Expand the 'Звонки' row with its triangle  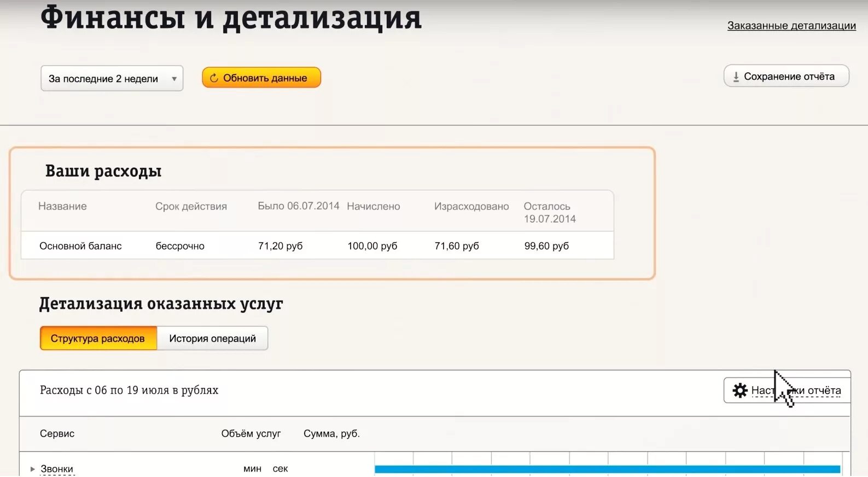pyautogui.click(x=33, y=469)
